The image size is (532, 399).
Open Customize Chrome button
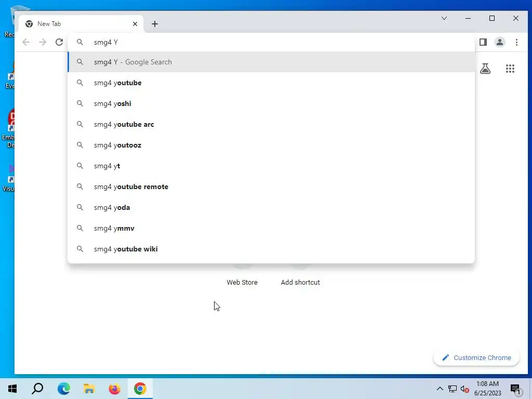point(476,357)
